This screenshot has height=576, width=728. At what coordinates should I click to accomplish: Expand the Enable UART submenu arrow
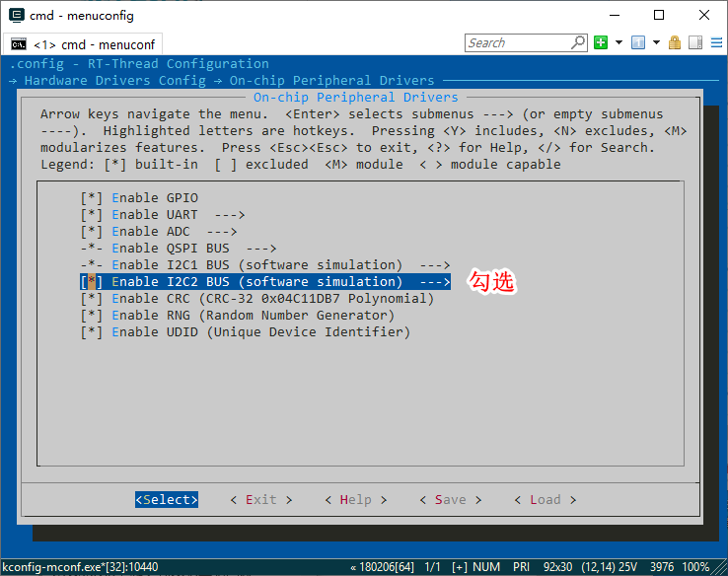[x=229, y=214]
